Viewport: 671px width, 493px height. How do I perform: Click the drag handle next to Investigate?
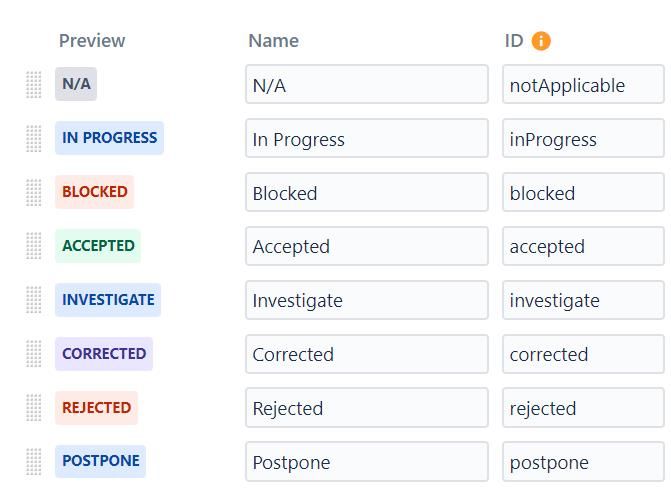click(34, 300)
